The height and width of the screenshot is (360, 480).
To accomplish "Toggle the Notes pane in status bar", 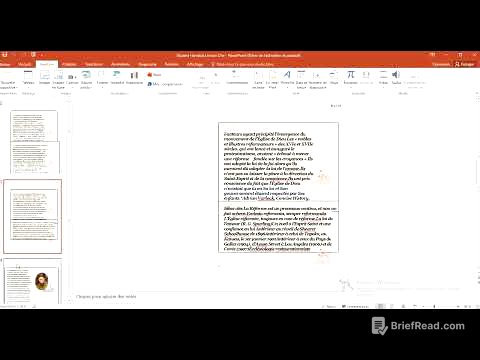I will tap(328, 306).
